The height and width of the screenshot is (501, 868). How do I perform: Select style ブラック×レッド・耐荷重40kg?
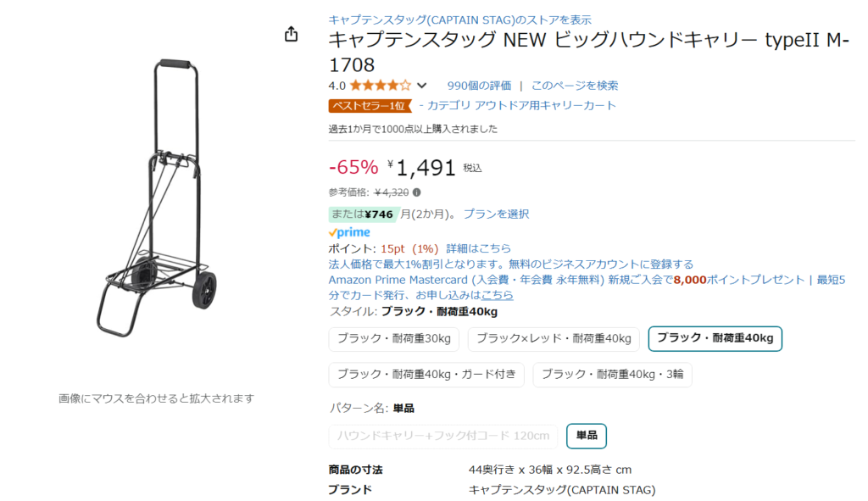[554, 339]
